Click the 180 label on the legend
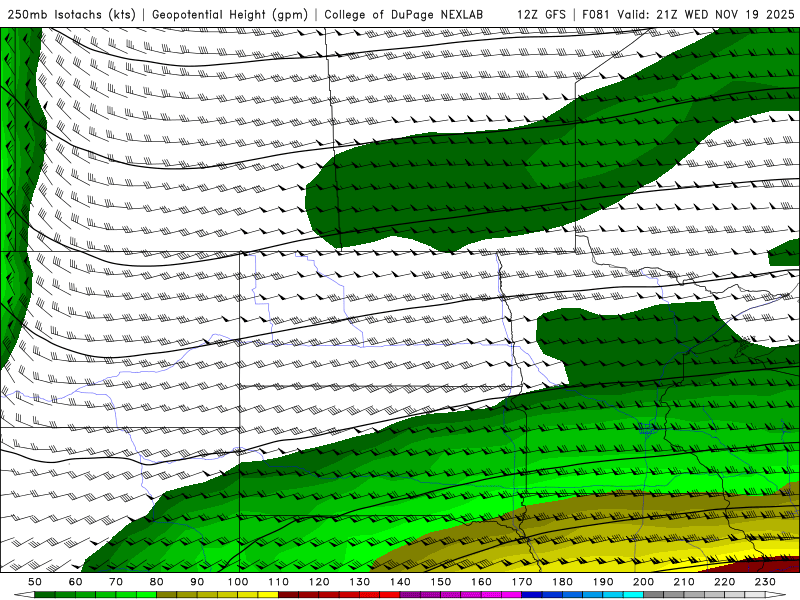The height and width of the screenshot is (600, 800). point(562,582)
